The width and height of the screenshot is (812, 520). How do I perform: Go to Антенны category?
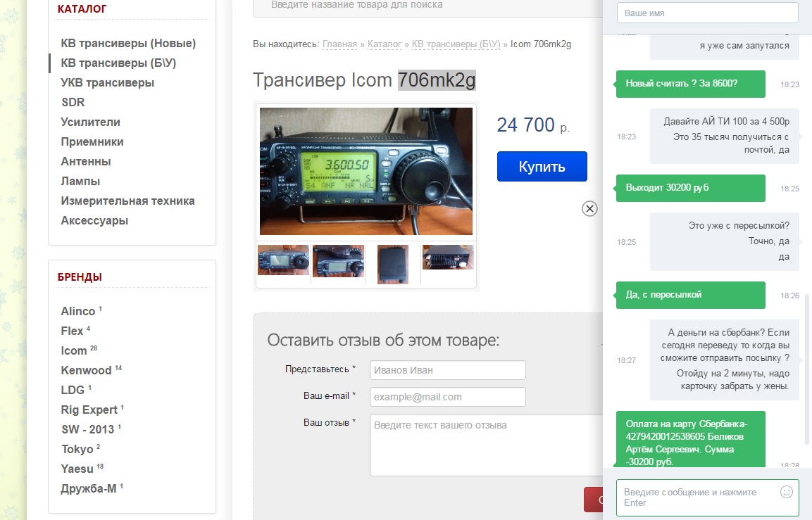(85, 161)
